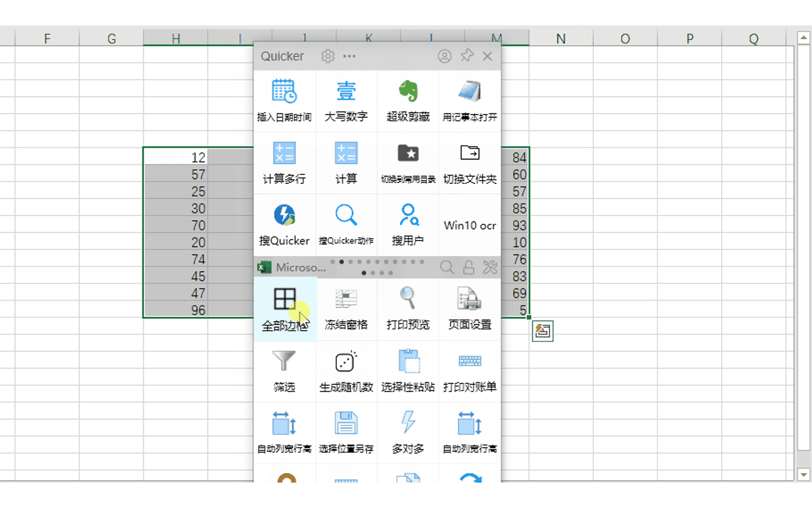
Task: Select cell containing 70 in column H
Action: pos(175,225)
